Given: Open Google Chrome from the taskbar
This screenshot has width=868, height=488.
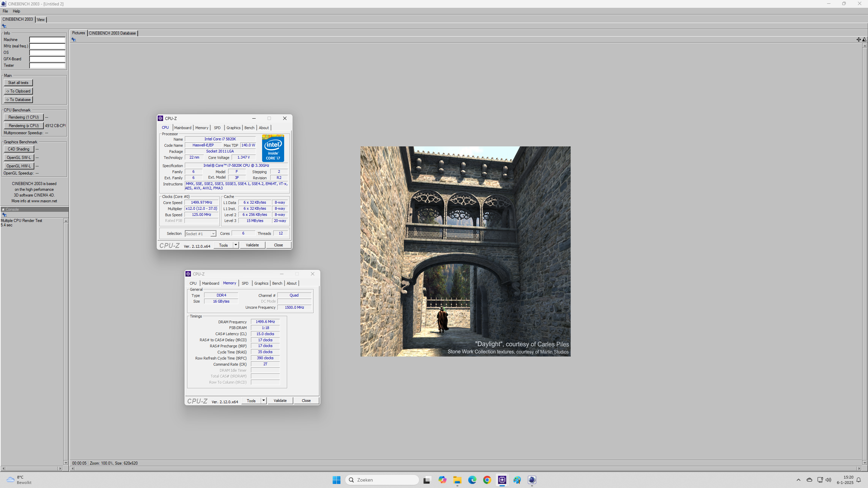Looking at the screenshot, I should (487, 480).
